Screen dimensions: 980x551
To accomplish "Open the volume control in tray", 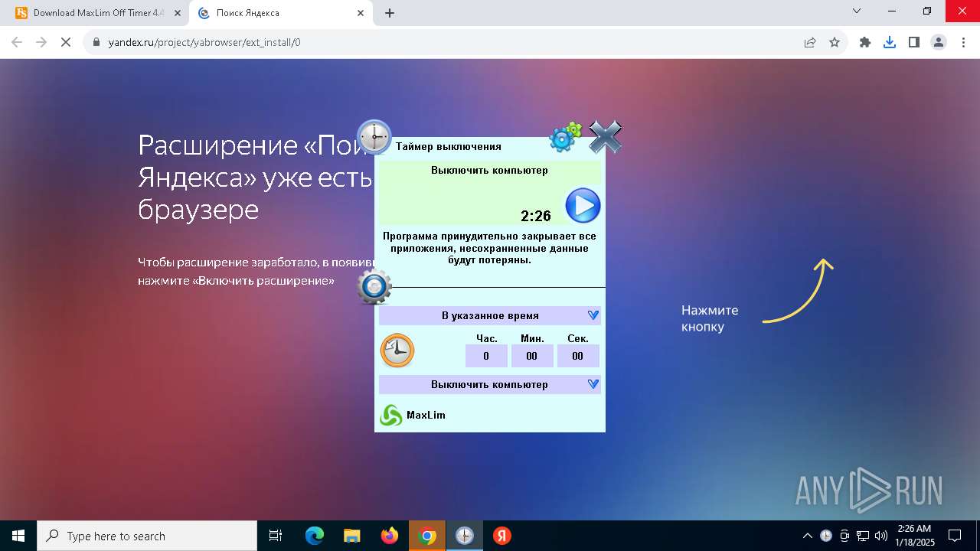I will click(x=881, y=536).
